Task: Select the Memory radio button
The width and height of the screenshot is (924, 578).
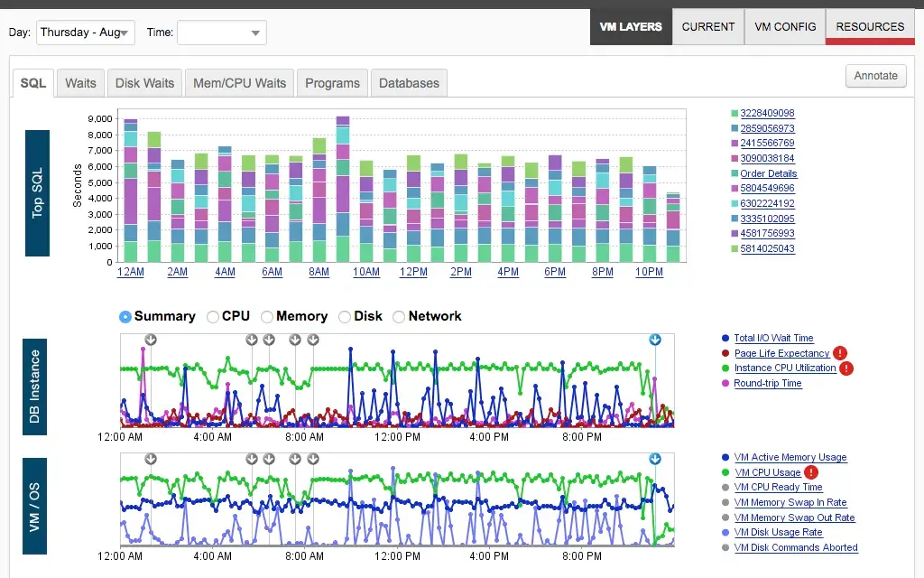Action: 267,317
